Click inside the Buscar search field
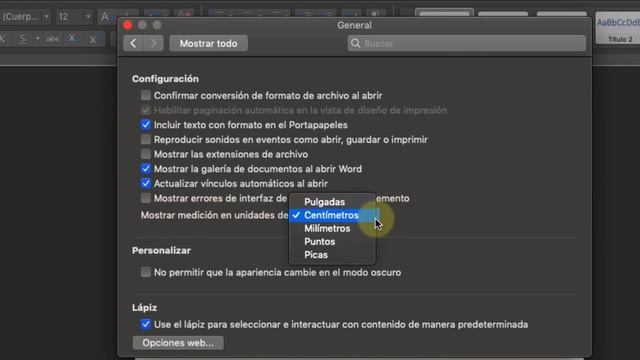Viewport: 640px width, 360px height. click(467, 43)
